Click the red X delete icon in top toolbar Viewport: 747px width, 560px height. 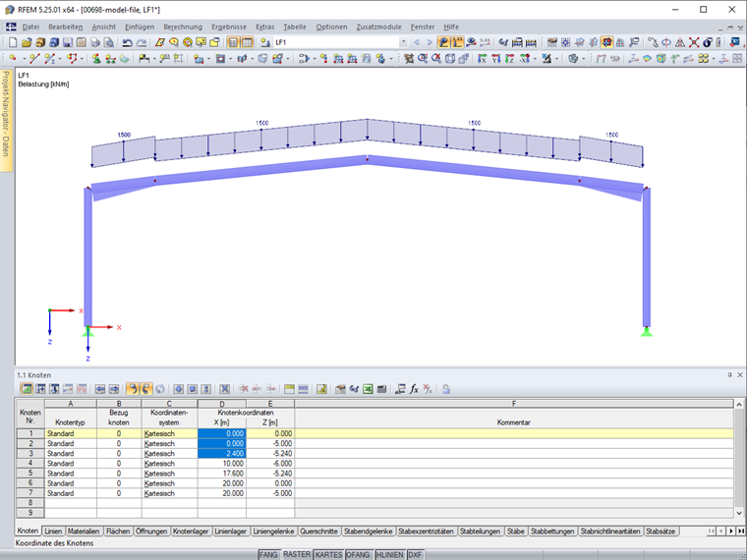click(694, 42)
